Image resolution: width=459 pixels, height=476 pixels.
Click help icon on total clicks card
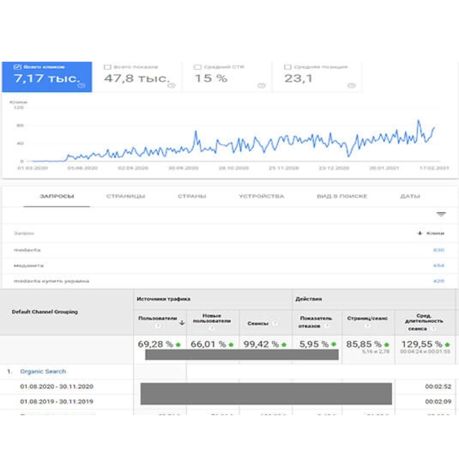[82, 86]
